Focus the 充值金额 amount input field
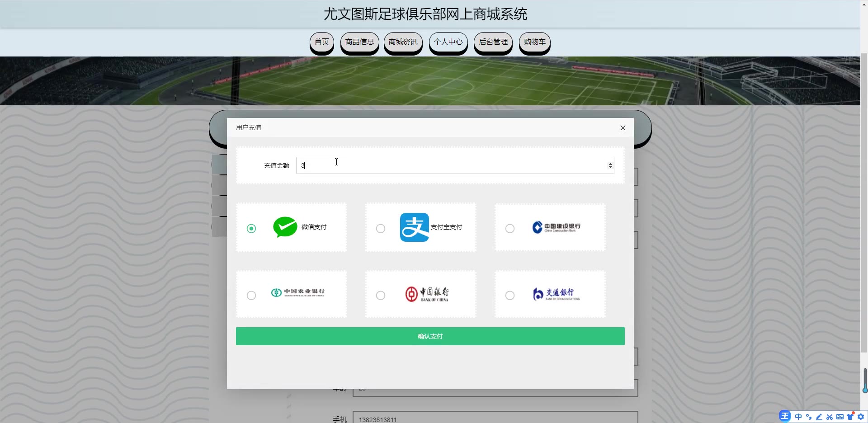 tap(455, 165)
